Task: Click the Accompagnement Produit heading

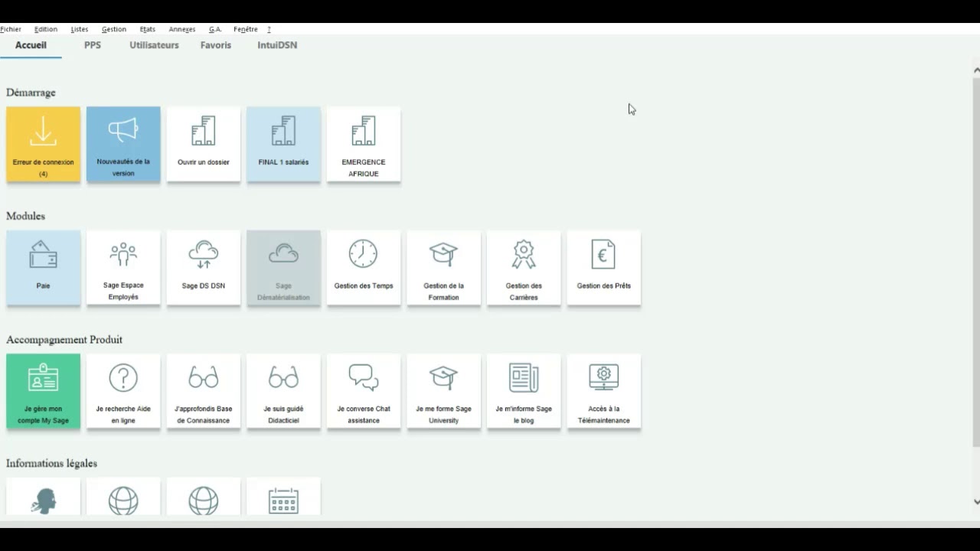Action: point(64,340)
